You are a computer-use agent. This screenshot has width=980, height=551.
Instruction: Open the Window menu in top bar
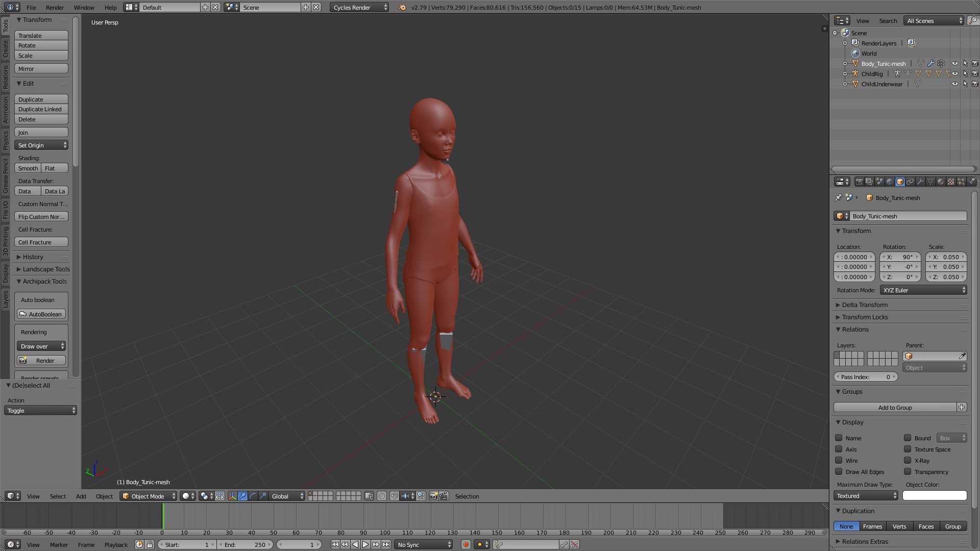click(x=84, y=7)
